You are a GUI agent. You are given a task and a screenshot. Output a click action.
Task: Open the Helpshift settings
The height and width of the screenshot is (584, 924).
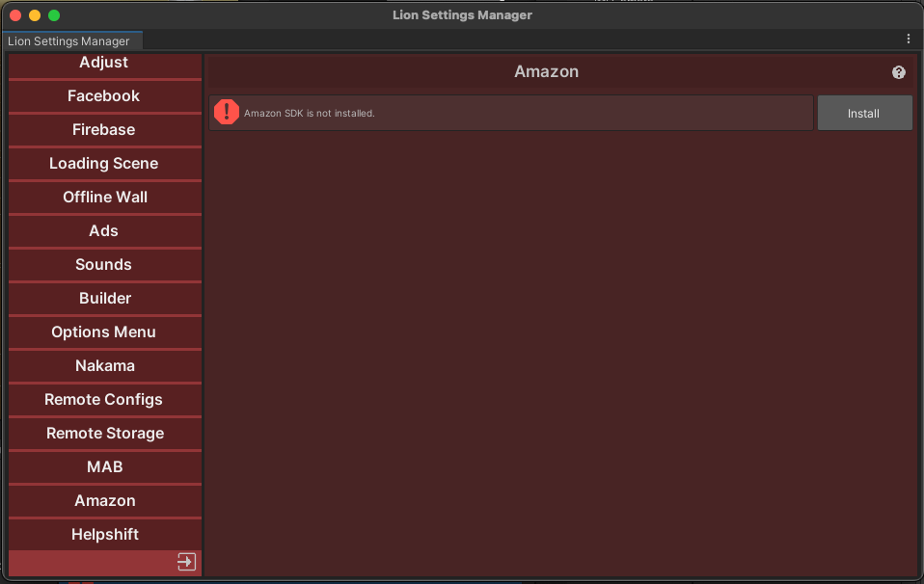tap(105, 535)
